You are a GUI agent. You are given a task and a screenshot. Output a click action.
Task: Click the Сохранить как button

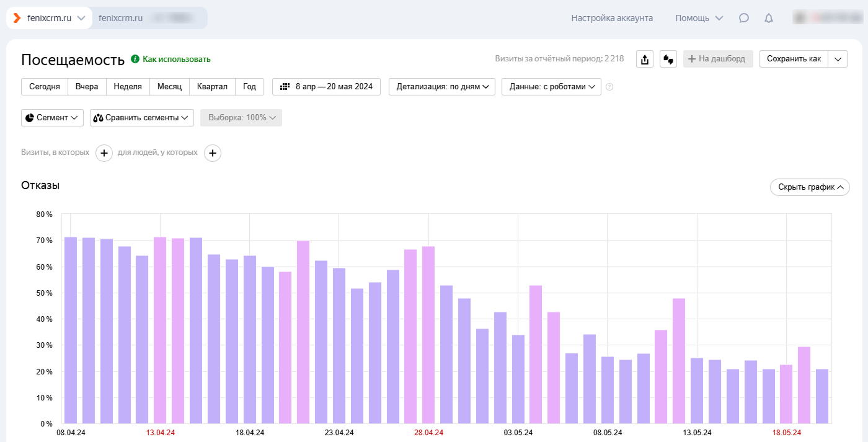(x=794, y=59)
